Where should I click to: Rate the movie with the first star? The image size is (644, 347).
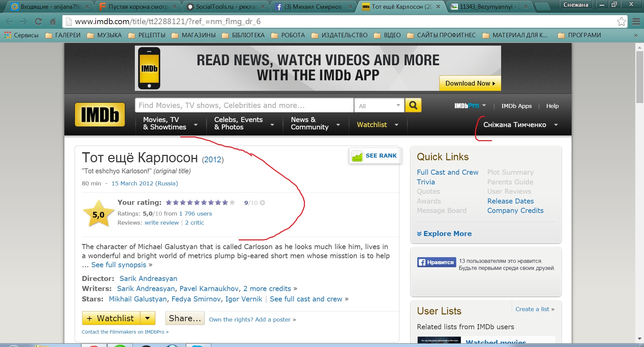pos(169,203)
